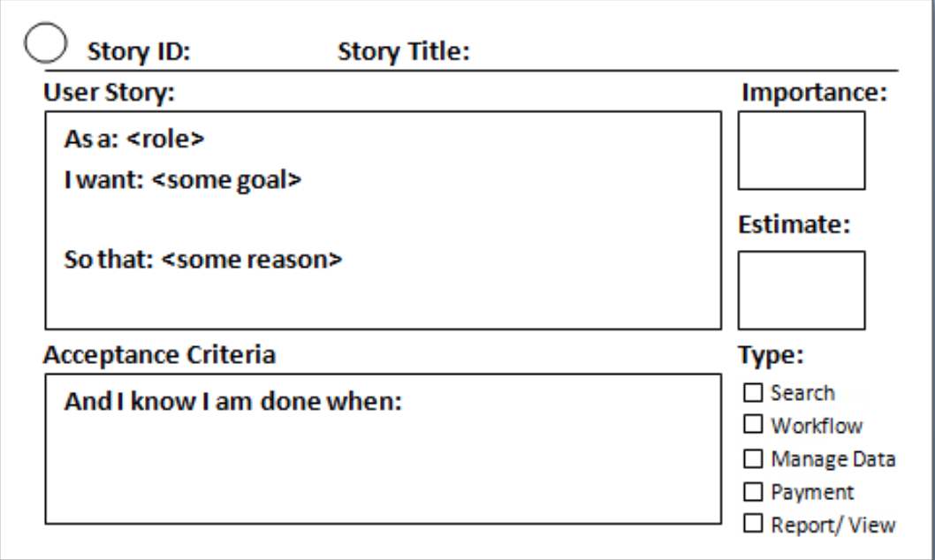Click the Type: heading
This screenshot has width=935, height=560.
pos(771,355)
